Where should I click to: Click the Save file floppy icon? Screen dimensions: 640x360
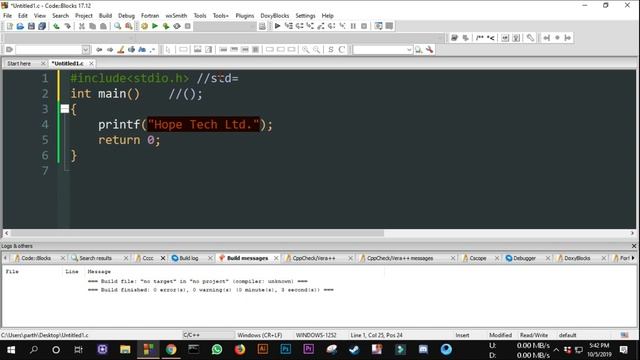click(31, 26)
